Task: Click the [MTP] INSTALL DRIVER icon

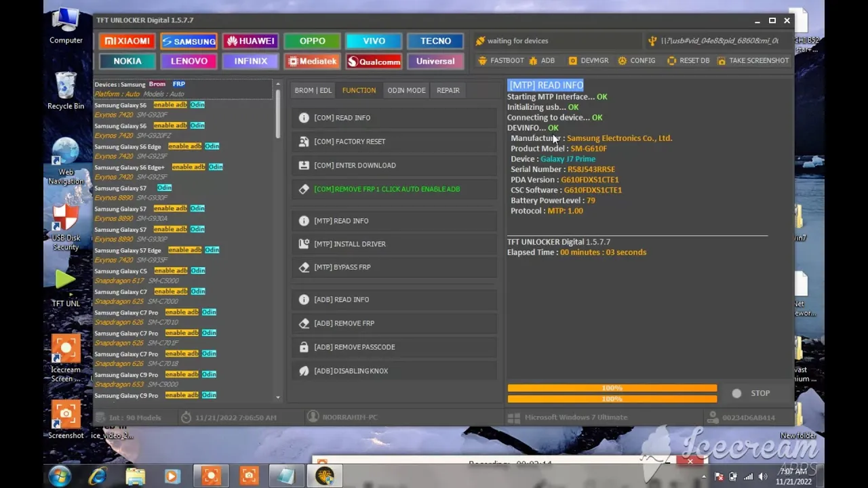Action: pos(304,244)
